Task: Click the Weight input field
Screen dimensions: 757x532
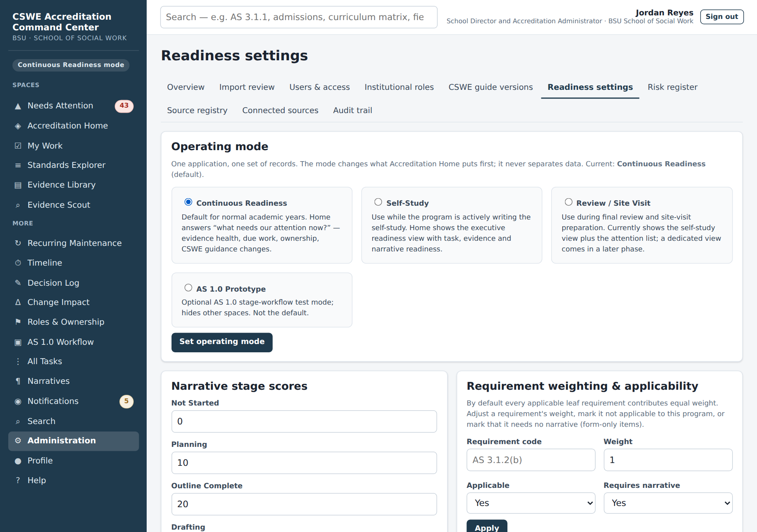Action: pyautogui.click(x=668, y=460)
